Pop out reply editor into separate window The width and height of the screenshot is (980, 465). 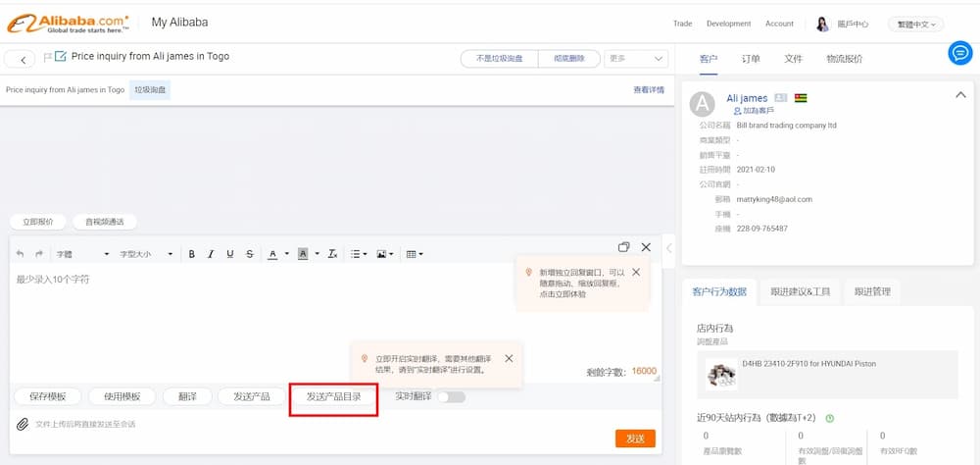pyautogui.click(x=623, y=247)
